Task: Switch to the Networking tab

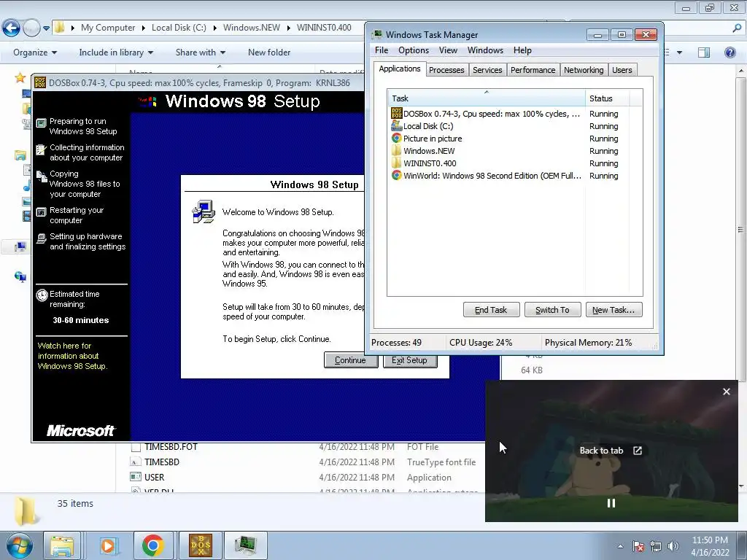Action: [x=584, y=70]
